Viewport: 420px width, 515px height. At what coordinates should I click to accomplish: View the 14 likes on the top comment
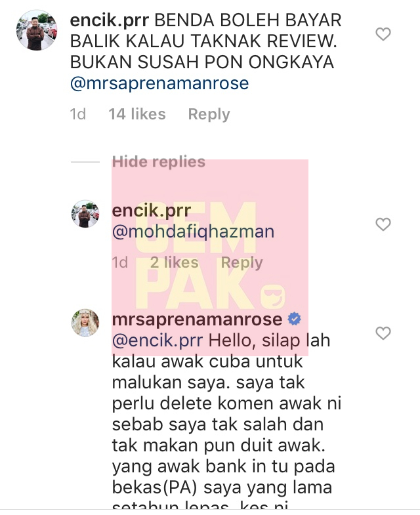137,114
